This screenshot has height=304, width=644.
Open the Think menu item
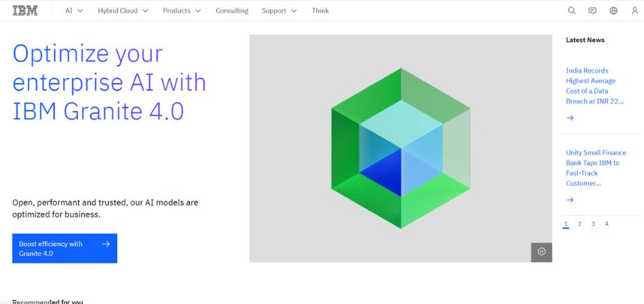point(320,10)
